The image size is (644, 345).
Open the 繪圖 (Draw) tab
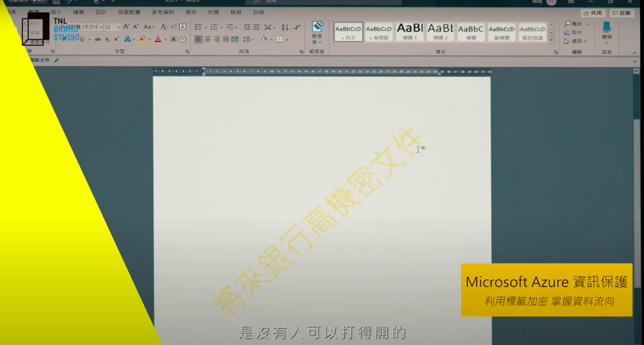click(x=79, y=12)
